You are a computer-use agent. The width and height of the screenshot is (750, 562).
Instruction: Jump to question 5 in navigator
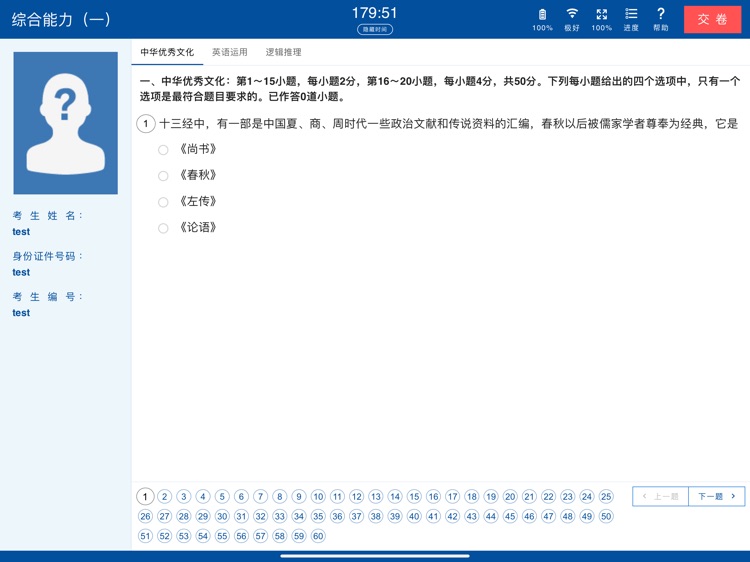tap(222, 496)
